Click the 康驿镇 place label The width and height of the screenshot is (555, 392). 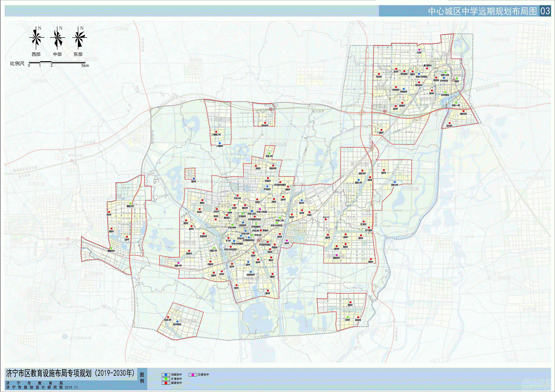click(196, 60)
